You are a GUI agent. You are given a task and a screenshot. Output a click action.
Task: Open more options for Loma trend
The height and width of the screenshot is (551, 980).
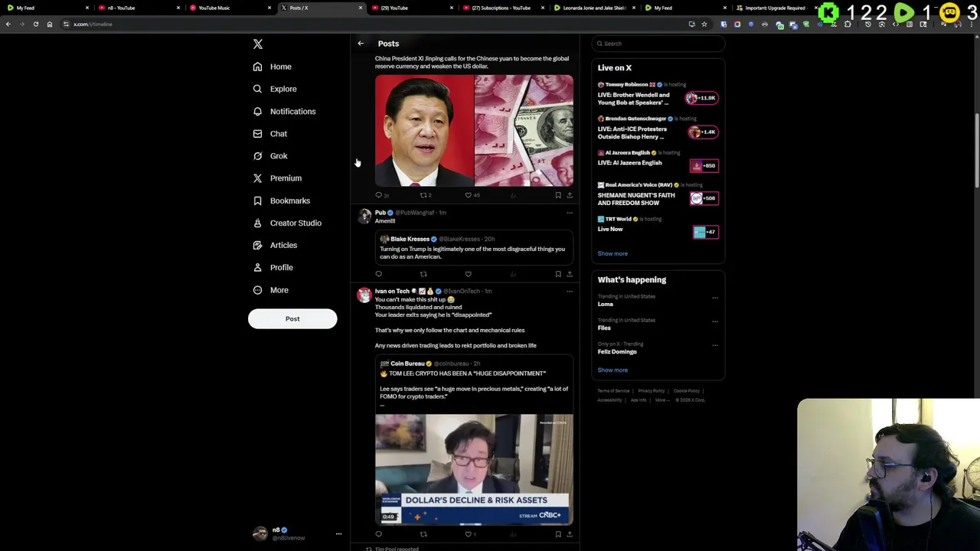(715, 297)
